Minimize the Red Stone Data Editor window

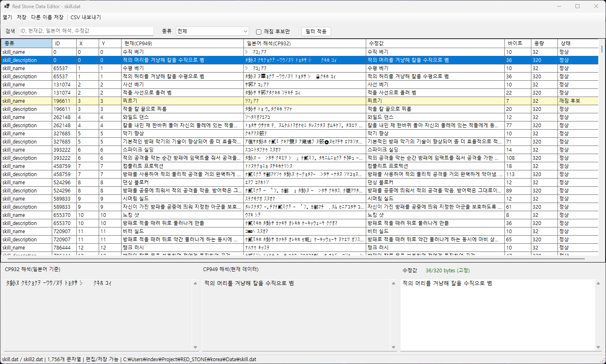coord(559,6)
